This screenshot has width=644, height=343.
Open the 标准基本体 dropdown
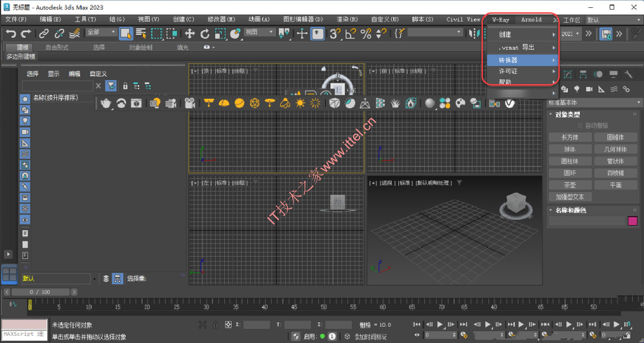(x=594, y=103)
